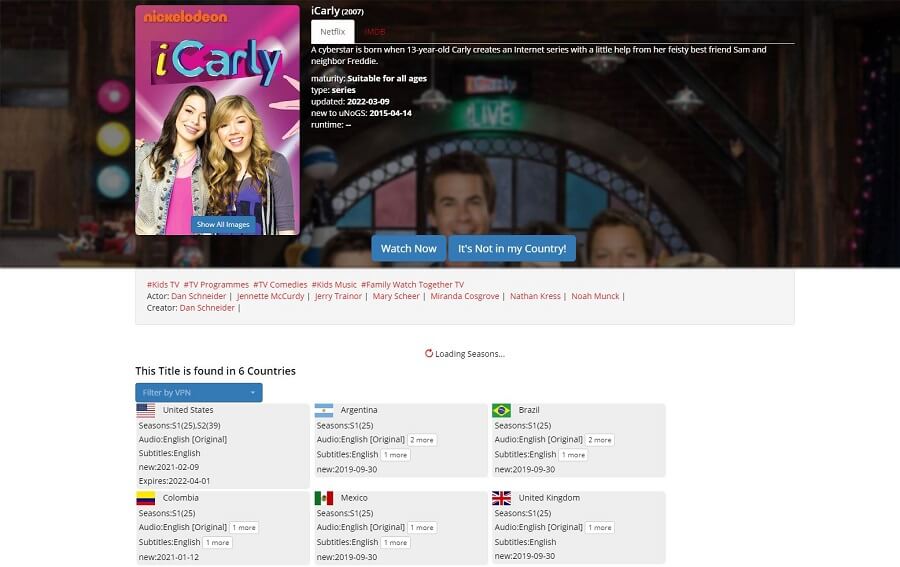Click Colombia country name
Image resolution: width=900 pixels, height=567 pixels.
coord(180,498)
